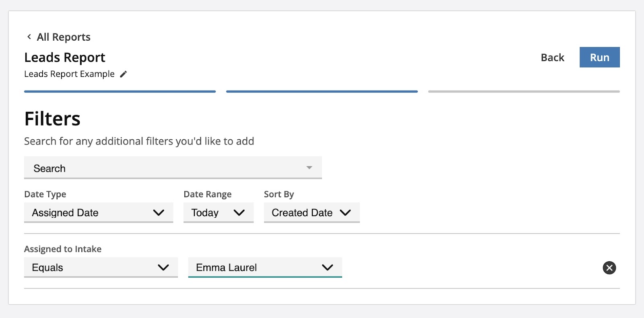Click the chevron arrow next to Today
Viewport: 644px width, 318px height.
(x=239, y=213)
